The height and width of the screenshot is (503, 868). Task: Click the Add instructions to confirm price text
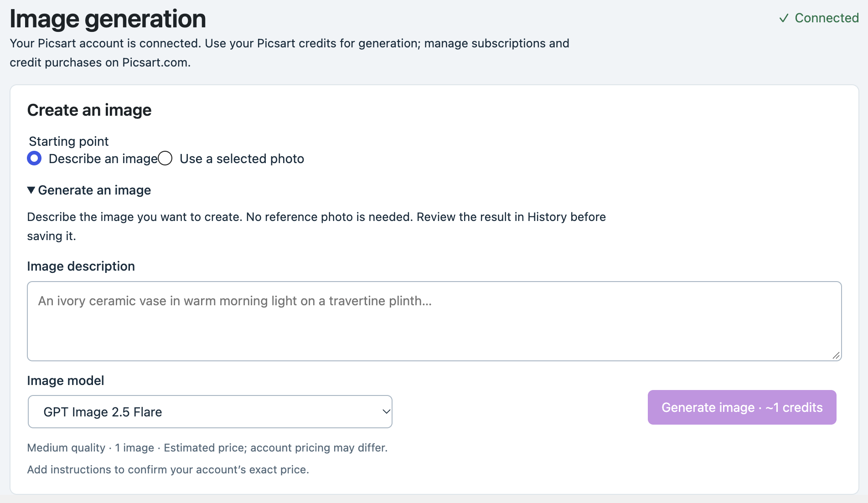coord(168,470)
